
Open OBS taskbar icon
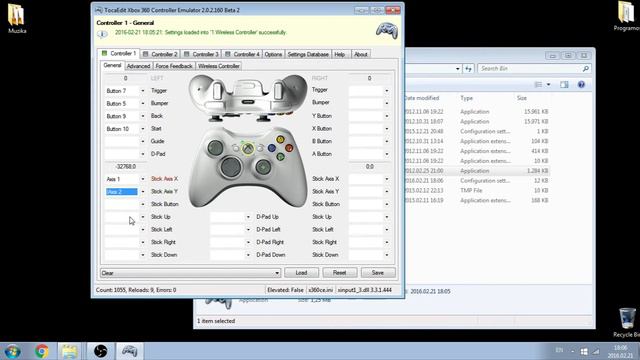click(100, 351)
